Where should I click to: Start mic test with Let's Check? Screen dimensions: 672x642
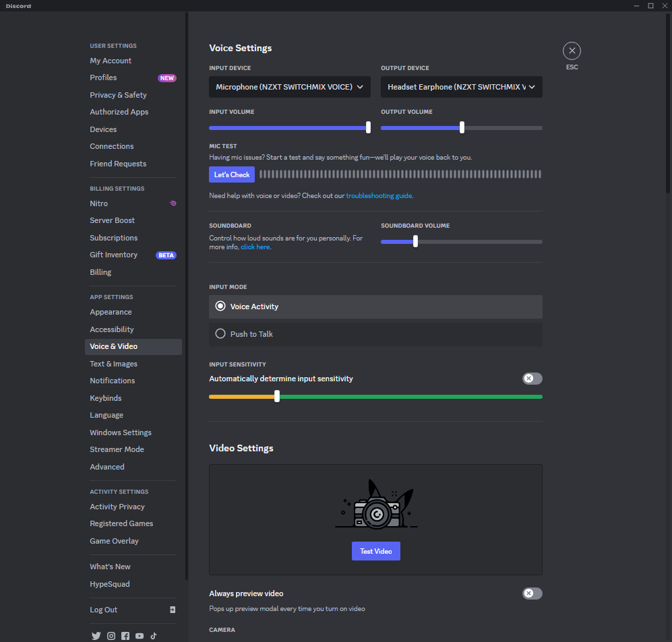coord(232,174)
